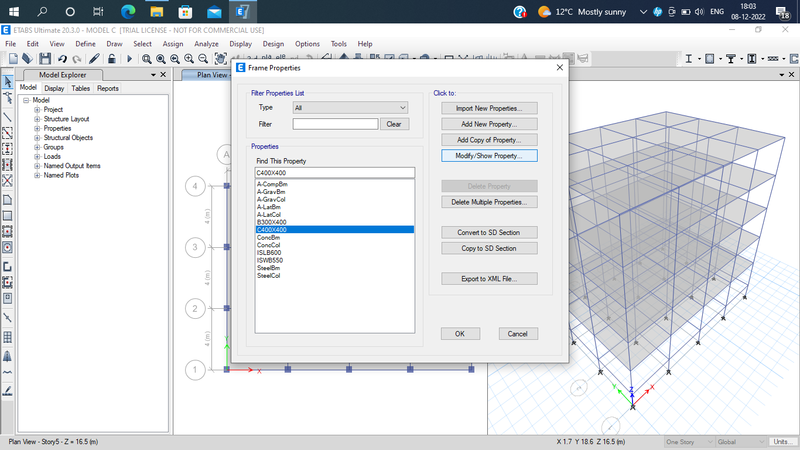This screenshot has width=800, height=450.
Task: Open the Design menu
Action: [x=273, y=44]
